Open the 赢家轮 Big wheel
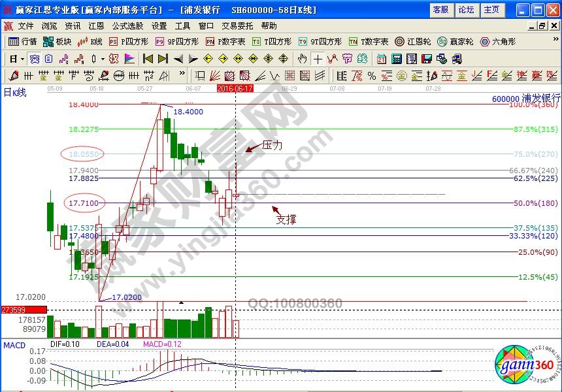 [x=455, y=42]
